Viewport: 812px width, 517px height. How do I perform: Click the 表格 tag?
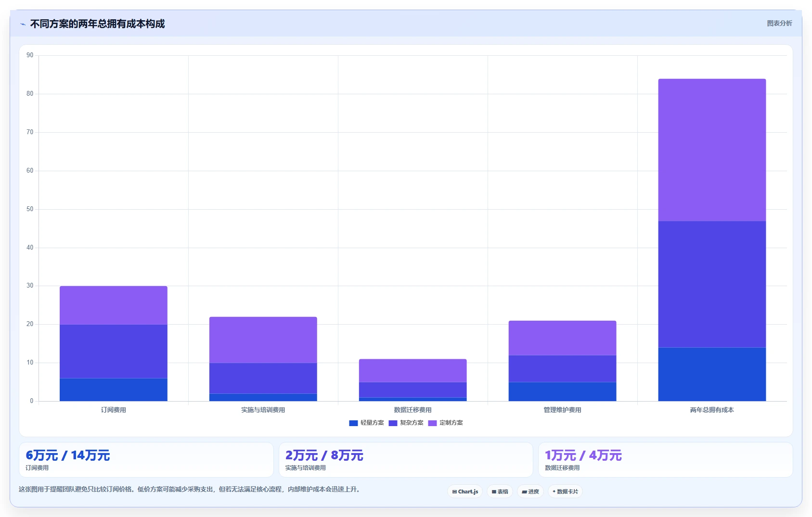tap(500, 492)
